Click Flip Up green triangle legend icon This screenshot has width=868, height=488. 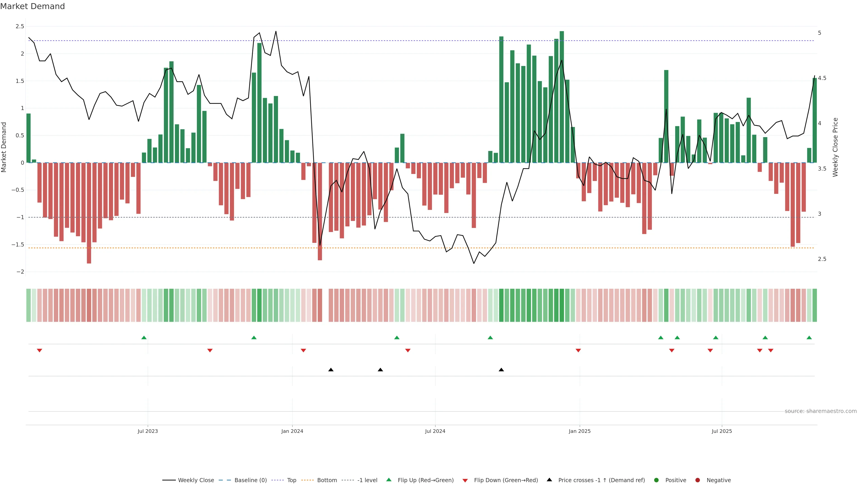point(389,480)
